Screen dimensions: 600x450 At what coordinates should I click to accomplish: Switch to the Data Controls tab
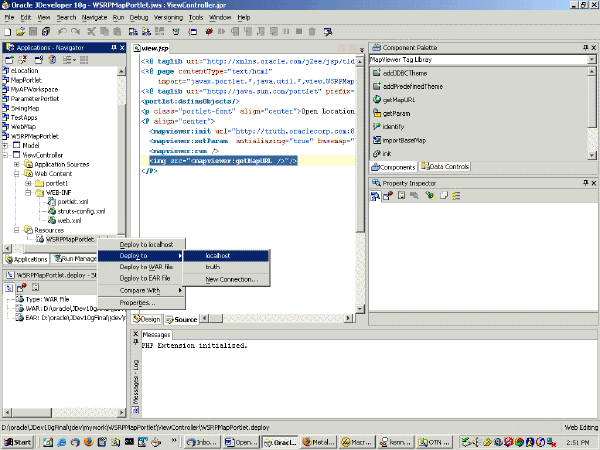(445, 167)
